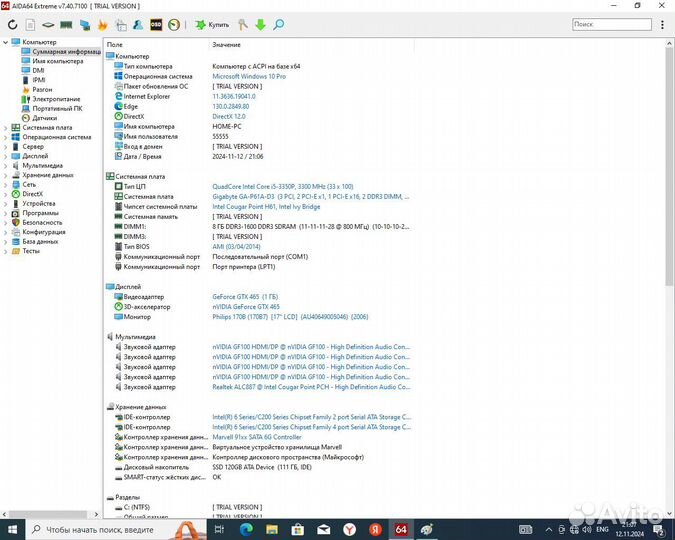The height and width of the screenshot is (540, 675).
Task: Click the motherboard chip toolbar icon
Action: [48, 25]
